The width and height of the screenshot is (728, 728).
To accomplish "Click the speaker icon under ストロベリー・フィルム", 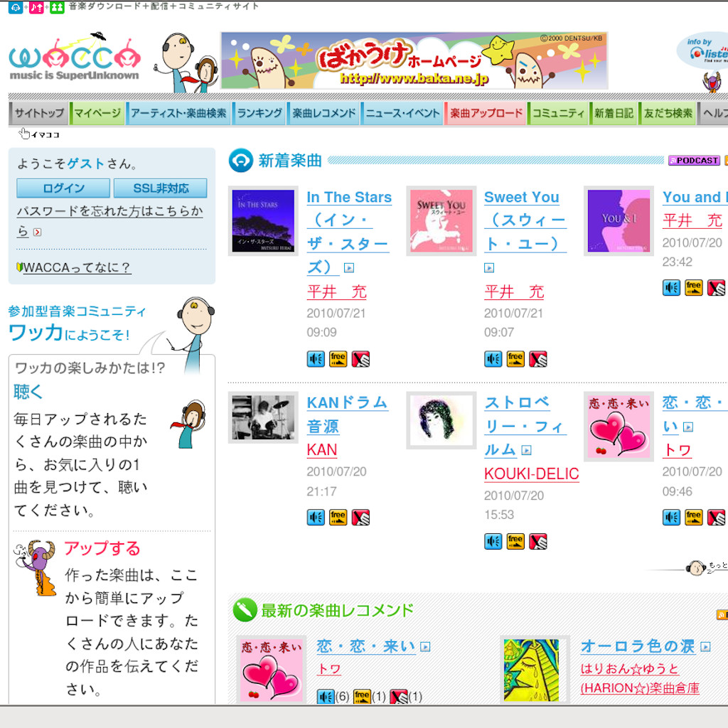I will pyautogui.click(x=493, y=542).
